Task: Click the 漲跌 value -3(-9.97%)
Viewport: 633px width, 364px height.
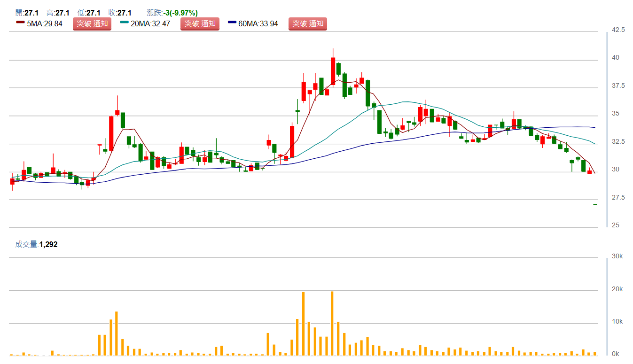Action: [x=180, y=13]
